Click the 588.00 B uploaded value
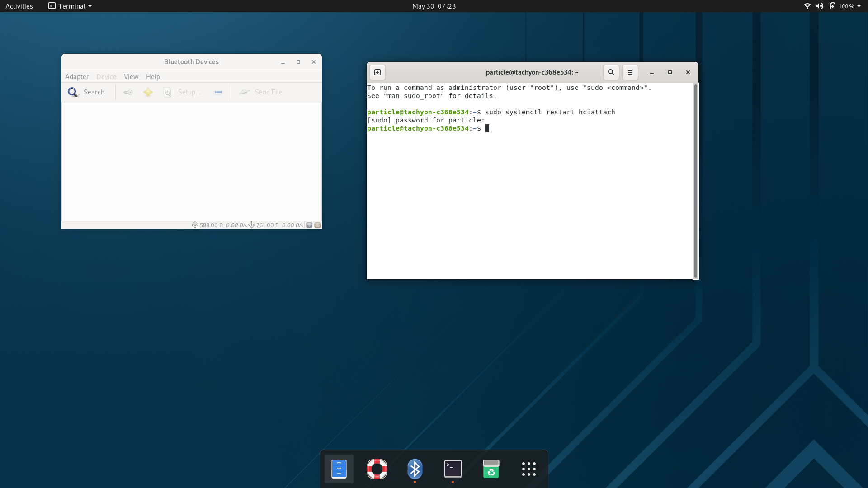Viewport: 868px width, 488px height. [x=211, y=225]
